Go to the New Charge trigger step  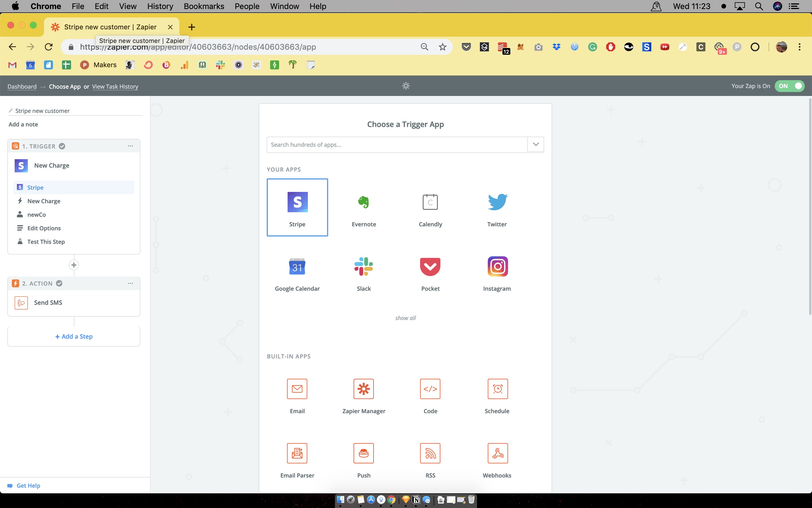[x=74, y=201]
